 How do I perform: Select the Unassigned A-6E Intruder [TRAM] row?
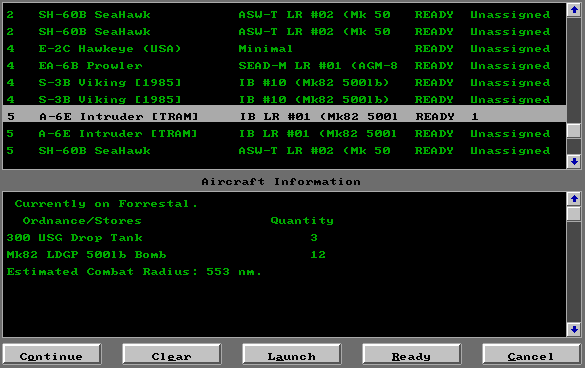pos(284,134)
